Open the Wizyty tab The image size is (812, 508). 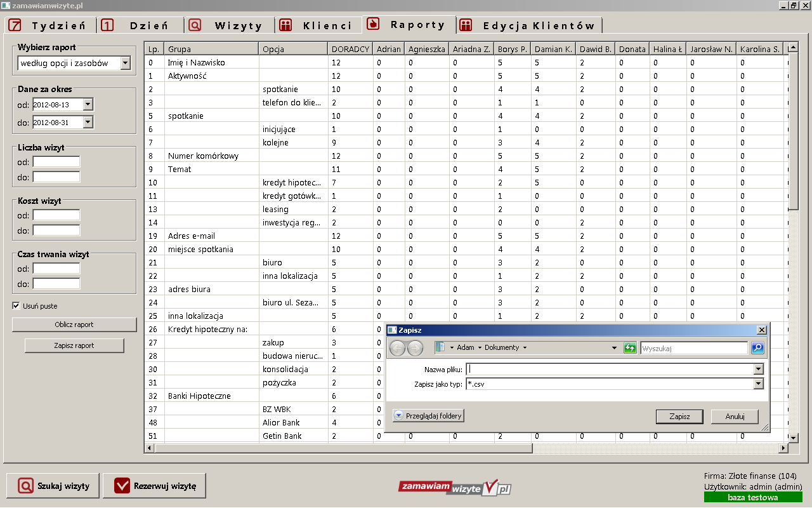(x=230, y=25)
